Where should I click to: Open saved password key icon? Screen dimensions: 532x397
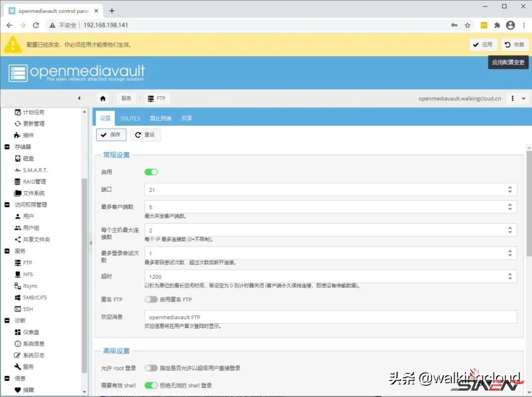click(x=454, y=25)
